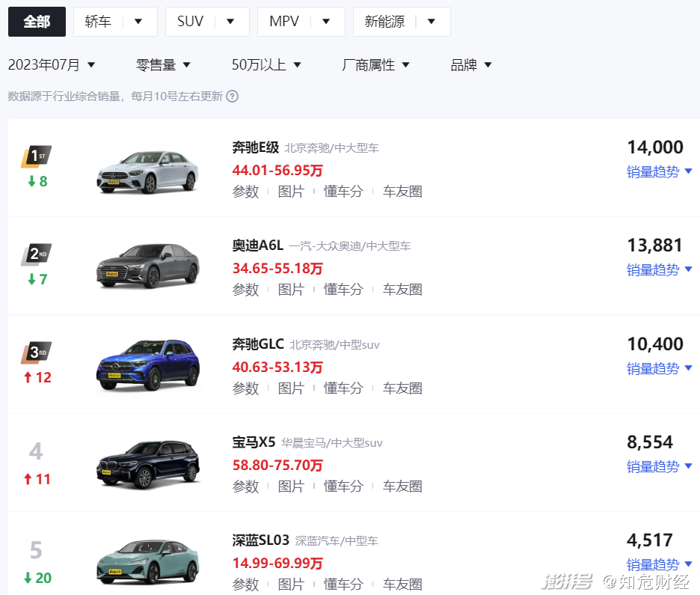Expand the 50万以上 price filter
The width and height of the screenshot is (700, 595).
point(266,65)
